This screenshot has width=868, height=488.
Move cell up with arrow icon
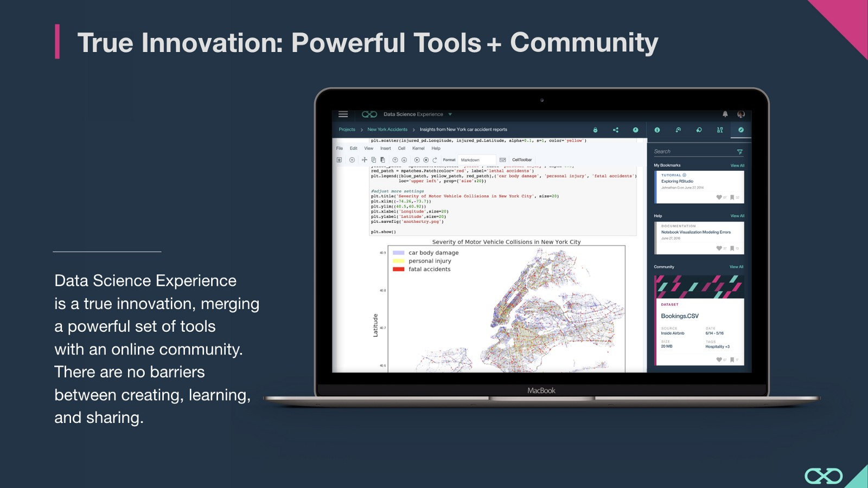(x=395, y=160)
